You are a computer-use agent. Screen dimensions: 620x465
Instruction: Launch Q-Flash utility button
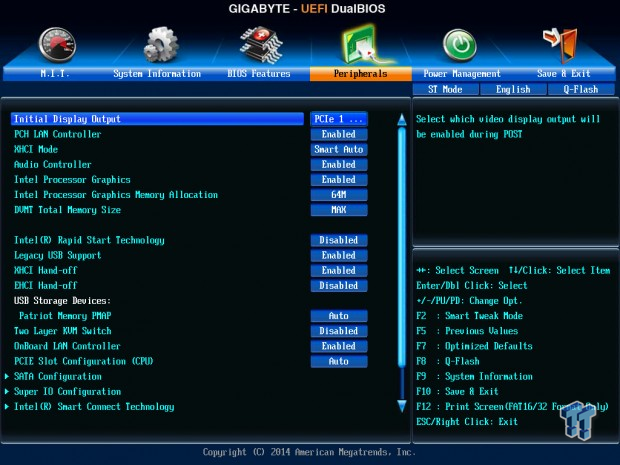(x=581, y=89)
